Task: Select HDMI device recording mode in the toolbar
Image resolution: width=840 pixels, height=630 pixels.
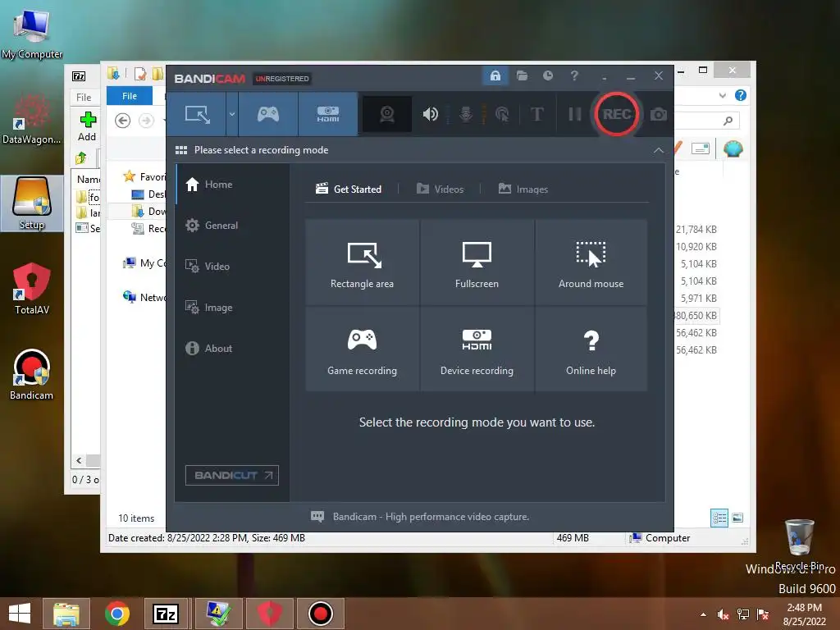Action: click(328, 114)
